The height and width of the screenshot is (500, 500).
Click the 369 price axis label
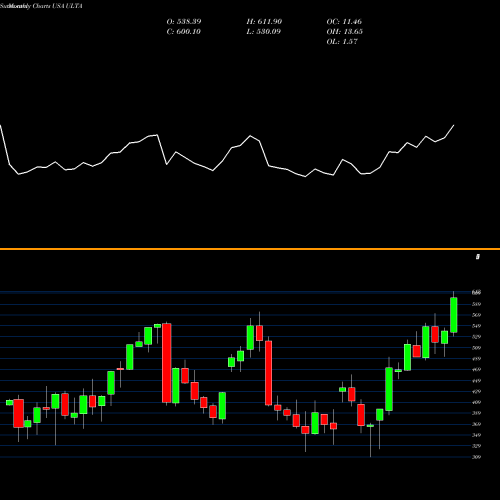point(477,424)
